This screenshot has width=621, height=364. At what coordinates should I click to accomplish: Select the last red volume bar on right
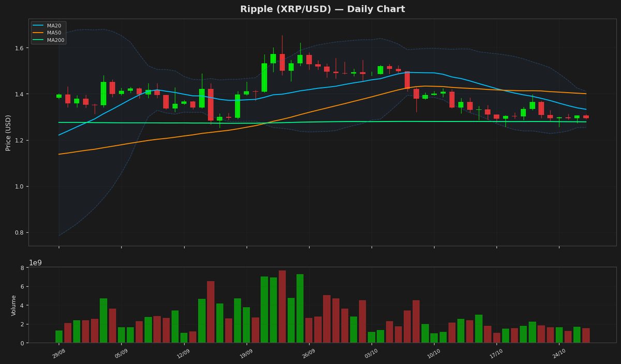tap(586, 336)
